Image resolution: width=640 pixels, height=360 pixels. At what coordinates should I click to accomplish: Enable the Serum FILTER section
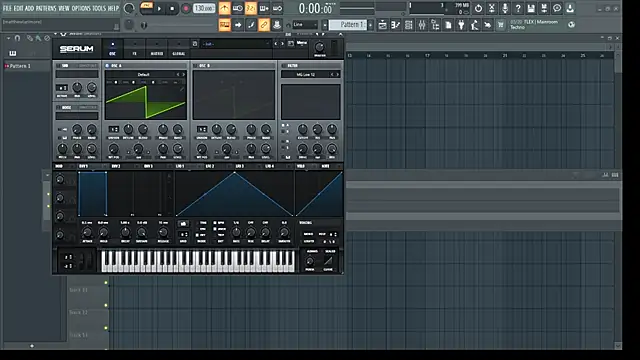283,65
